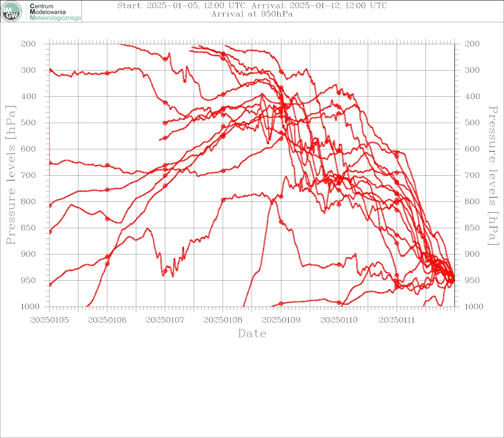Click the left axis label 700
The width and height of the screenshot is (504, 438).
point(28,176)
